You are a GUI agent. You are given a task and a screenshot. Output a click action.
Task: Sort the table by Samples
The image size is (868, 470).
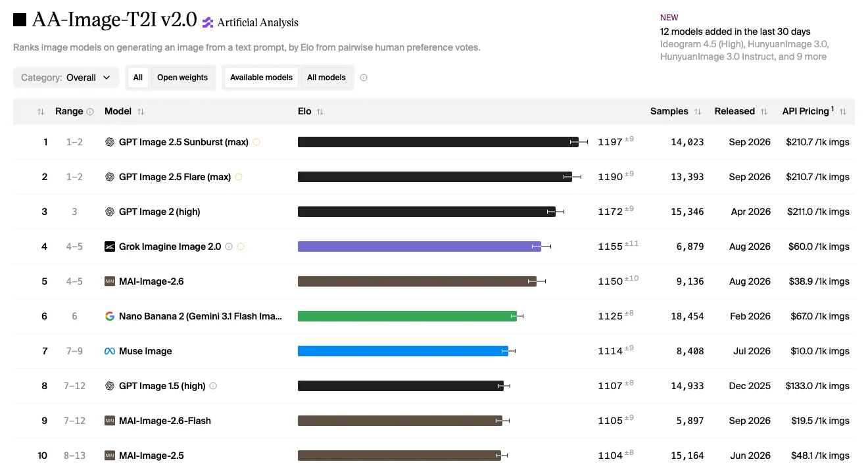tap(698, 112)
